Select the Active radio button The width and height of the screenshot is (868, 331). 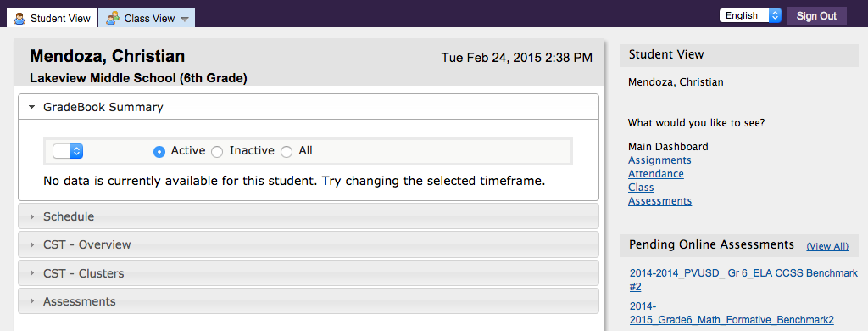click(159, 151)
